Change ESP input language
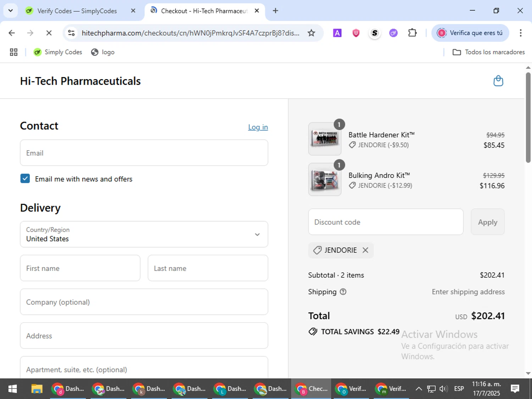532x399 pixels. coord(459,389)
